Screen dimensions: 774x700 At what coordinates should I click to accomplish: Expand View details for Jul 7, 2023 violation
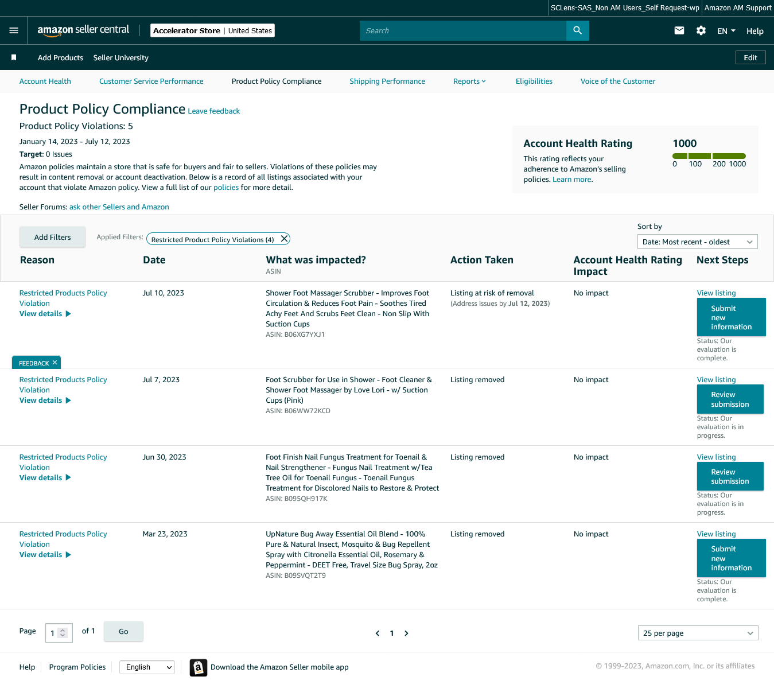45,400
